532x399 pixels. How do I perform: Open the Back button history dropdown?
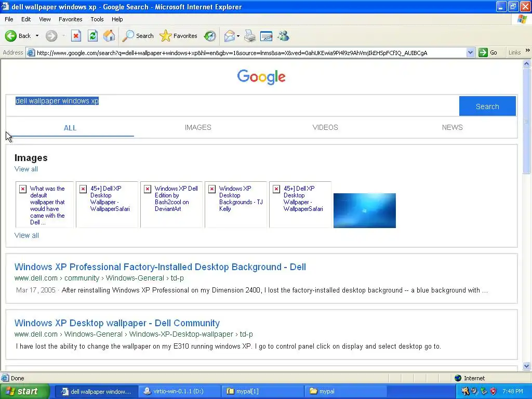pyautogui.click(x=37, y=36)
